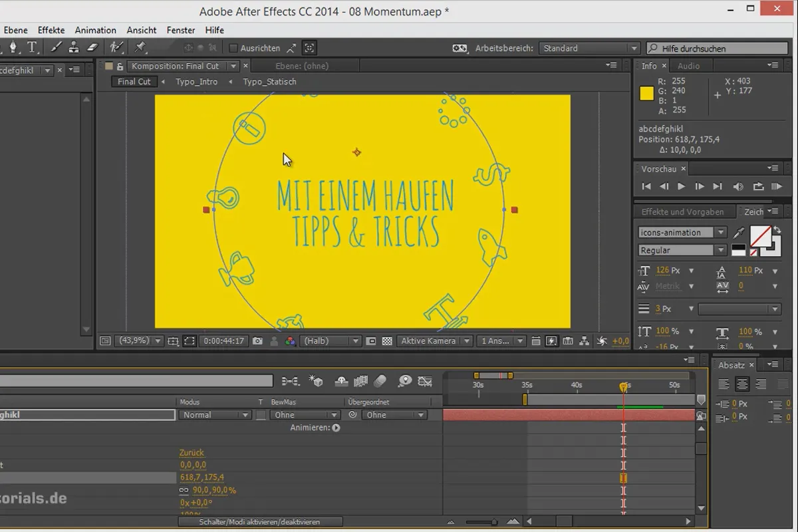Jump to first frame in Vorschau
This screenshot has width=798, height=532.
click(x=646, y=187)
